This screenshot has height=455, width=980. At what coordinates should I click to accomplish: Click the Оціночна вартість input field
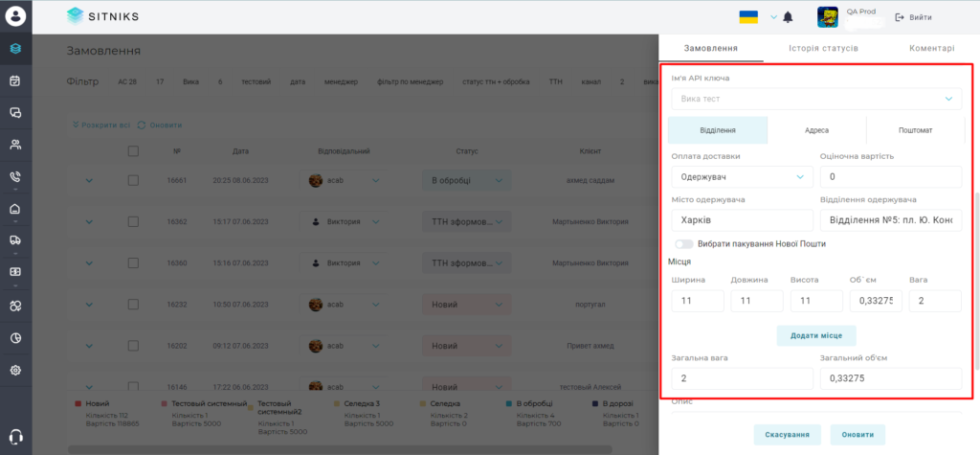(x=891, y=177)
